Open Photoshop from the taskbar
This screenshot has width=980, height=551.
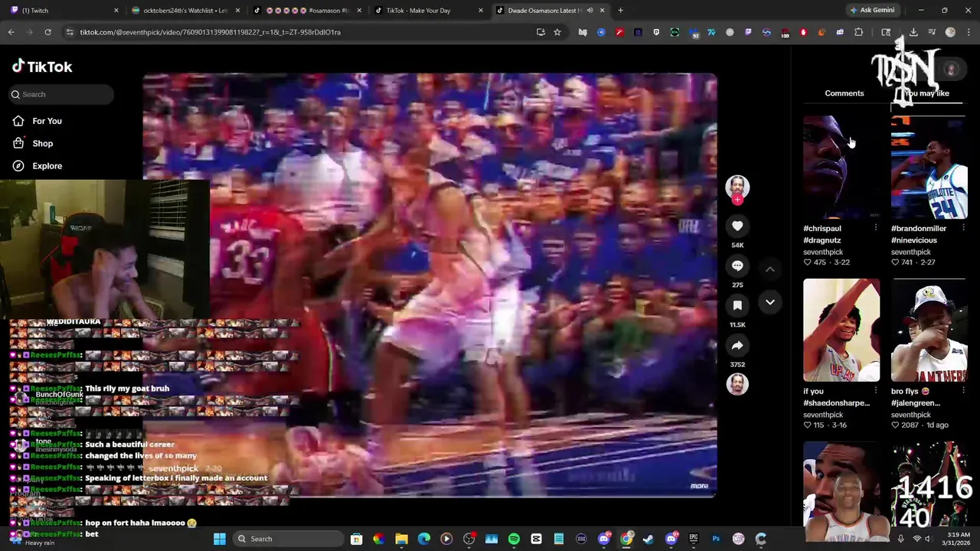coord(716,539)
